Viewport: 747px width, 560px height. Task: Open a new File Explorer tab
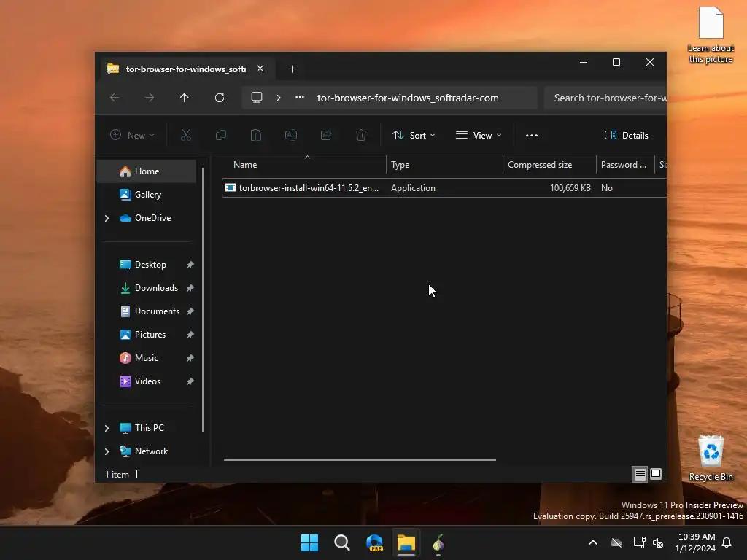[292, 69]
